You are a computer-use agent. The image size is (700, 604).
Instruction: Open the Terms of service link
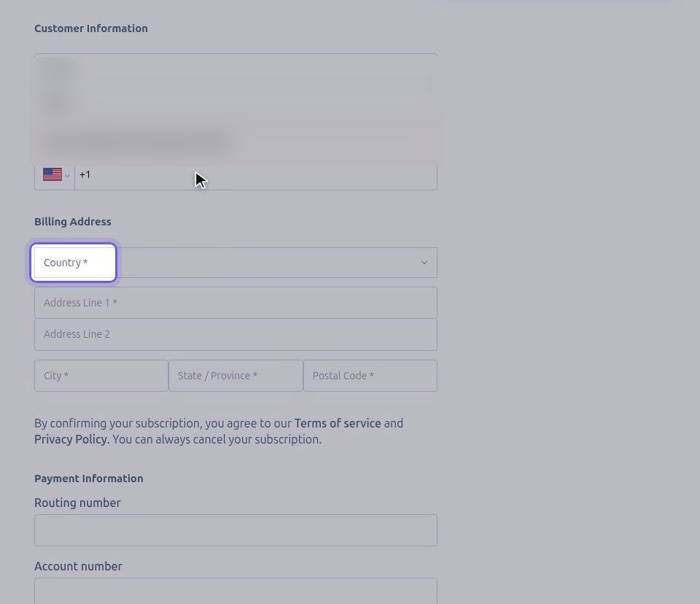point(338,423)
